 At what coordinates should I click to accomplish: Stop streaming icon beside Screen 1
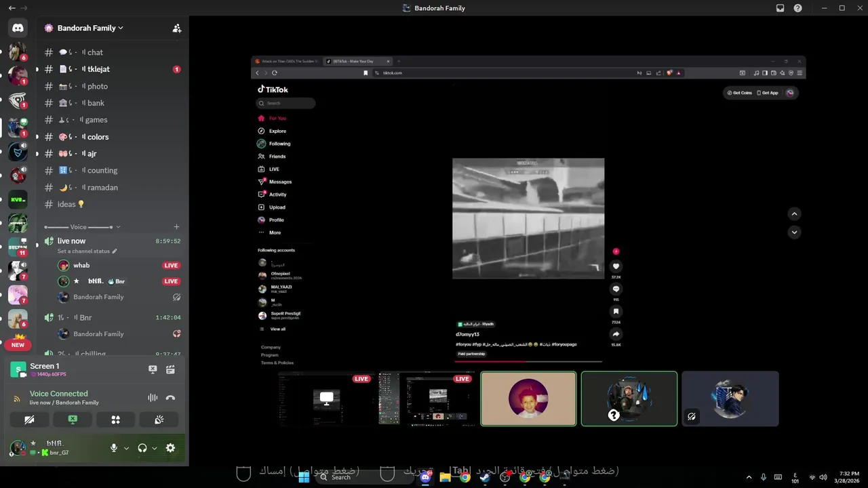[x=153, y=369]
